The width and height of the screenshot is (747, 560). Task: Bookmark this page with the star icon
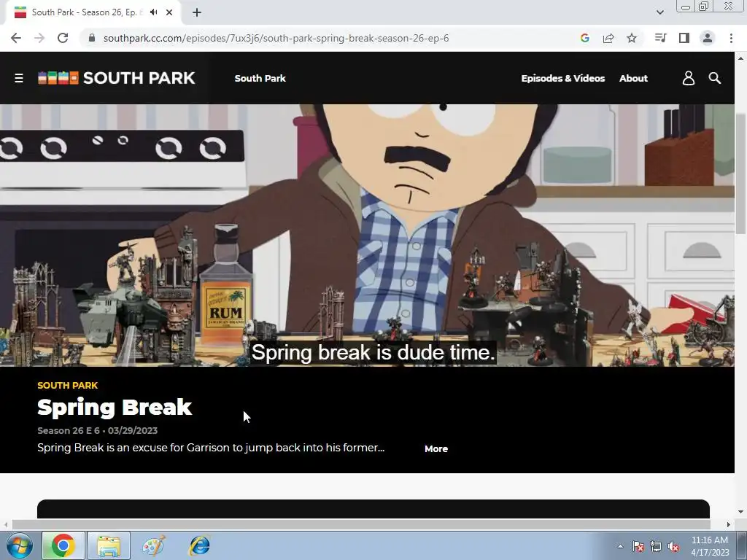(632, 38)
